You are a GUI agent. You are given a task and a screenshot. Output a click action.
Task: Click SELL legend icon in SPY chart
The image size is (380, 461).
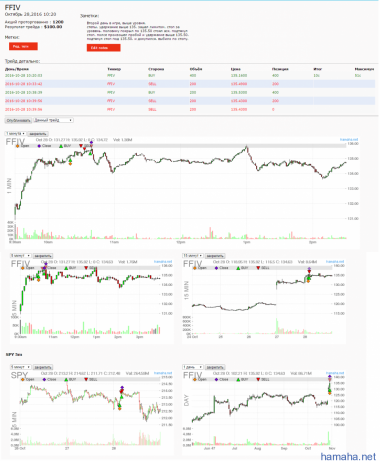point(86,379)
